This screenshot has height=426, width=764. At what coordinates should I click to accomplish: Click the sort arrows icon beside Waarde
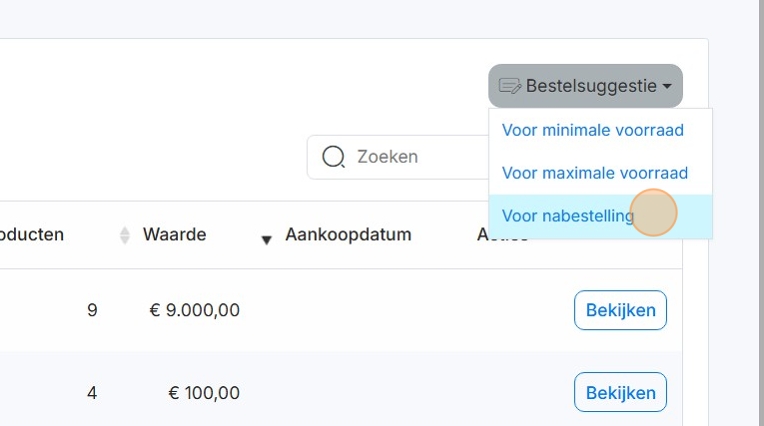pyautogui.click(x=125, y=236)
